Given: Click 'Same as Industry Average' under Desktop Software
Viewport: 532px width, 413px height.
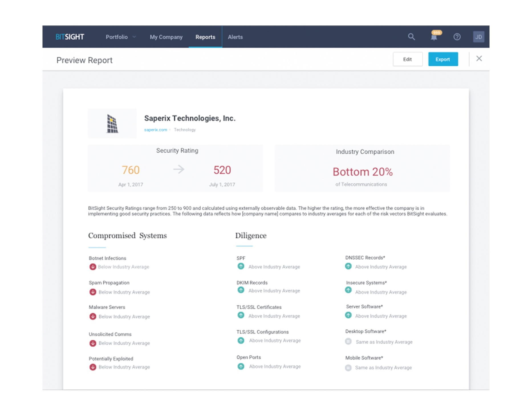Looking at the screenshot, I should point(384,342).
